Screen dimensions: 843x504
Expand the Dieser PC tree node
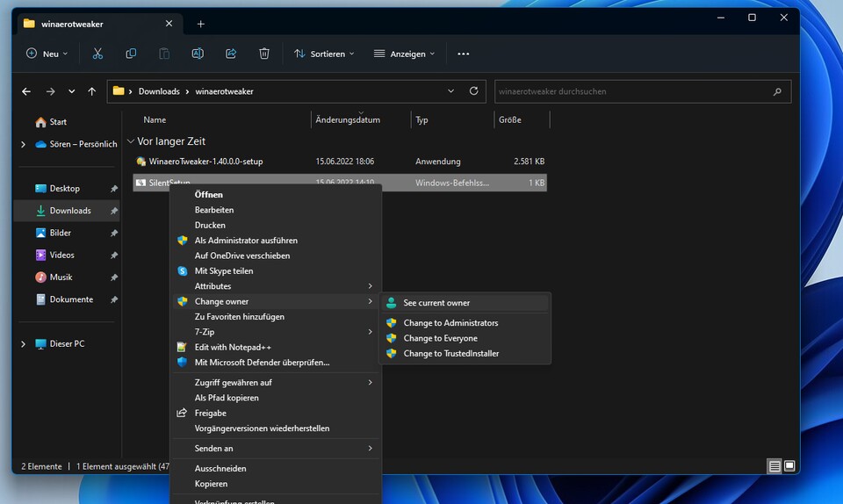tap(24, 344)
